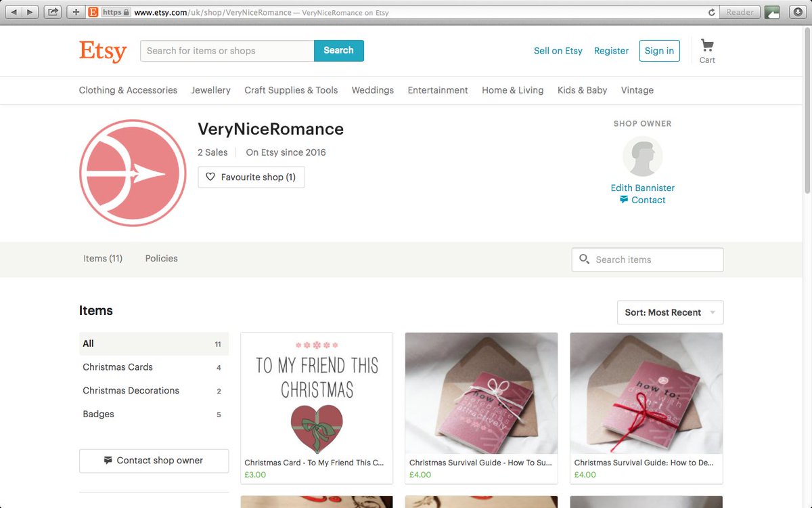
Task: Click the magnifier in Search items box
Action: point(585,259)
